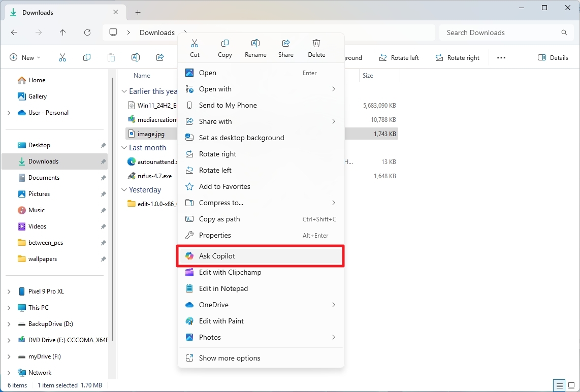
Task: Select the Cut icon in the context menu
Action: 195,48
